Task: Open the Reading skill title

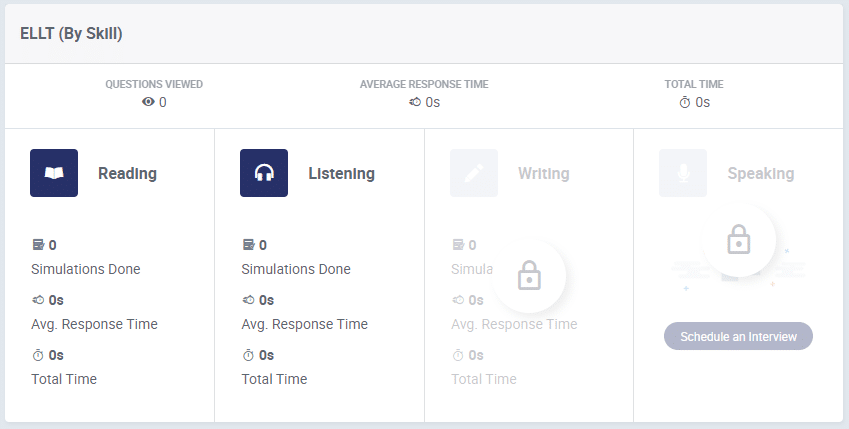Action: tap(127, 174)
